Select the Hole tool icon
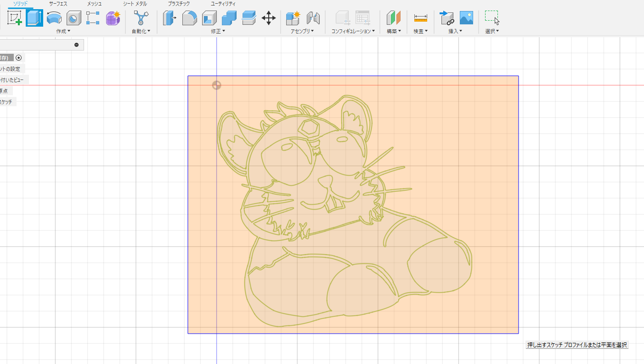 (x=73, y=18)
